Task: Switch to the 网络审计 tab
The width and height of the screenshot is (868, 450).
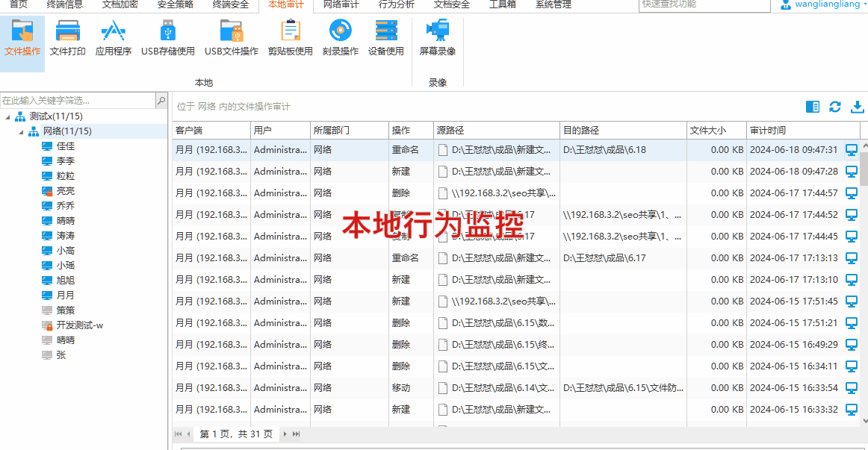Action: (341, 4)
